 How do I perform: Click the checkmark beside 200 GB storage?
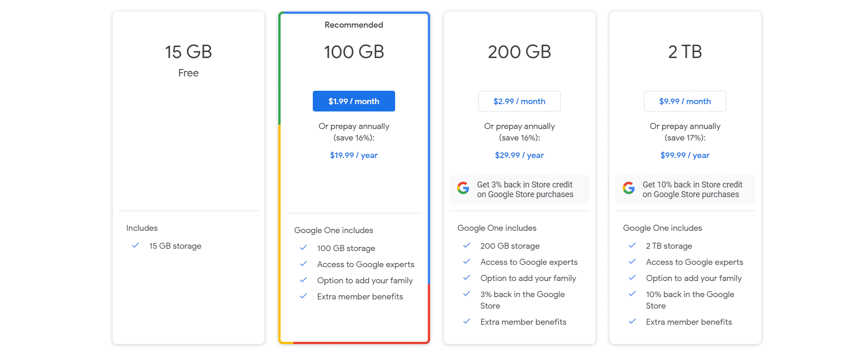(467, 246)
